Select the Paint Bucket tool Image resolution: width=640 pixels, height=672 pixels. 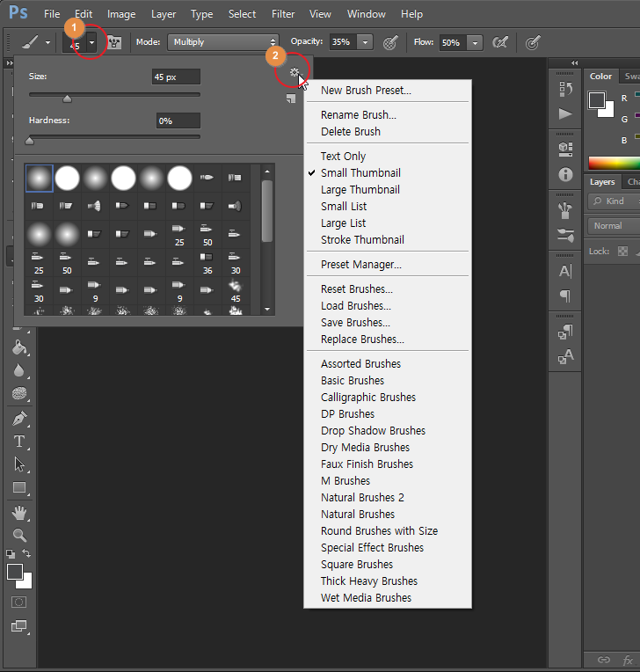[19, 347]
